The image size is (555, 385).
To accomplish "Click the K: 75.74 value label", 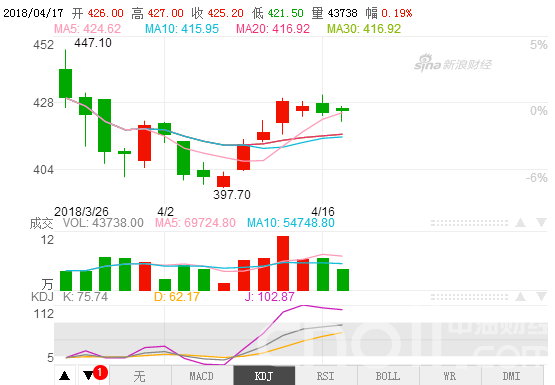I will click(x=85, y=297).
